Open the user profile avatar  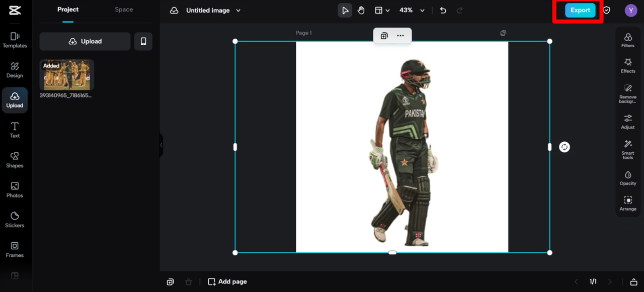(x=631, y=10)
